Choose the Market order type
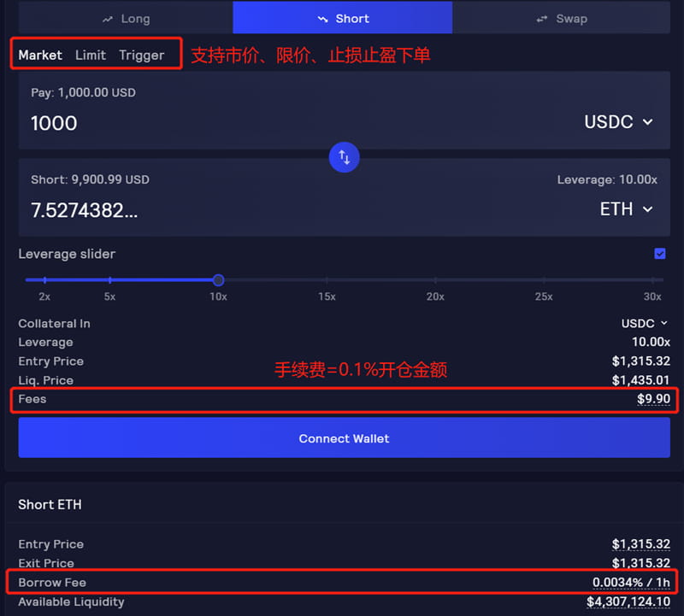This screenshot has width=684, height=616. tap(40, 55)
